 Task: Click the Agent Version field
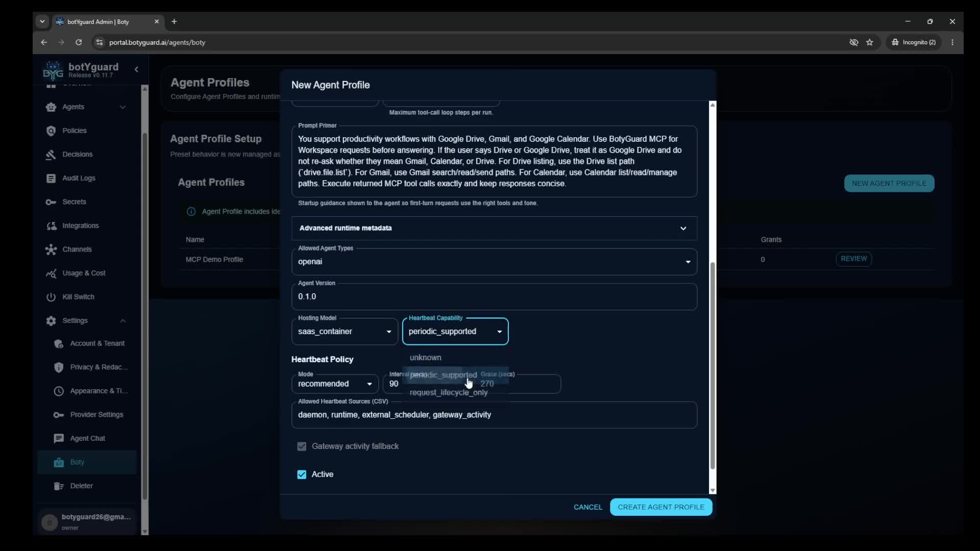494,297
